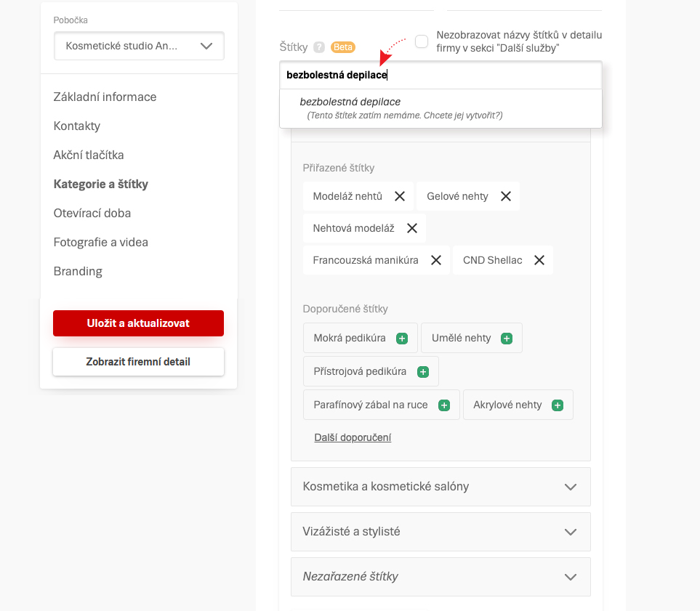Click Uložit a aktualizovat button

pyautogui.click(x=138, y=323)
